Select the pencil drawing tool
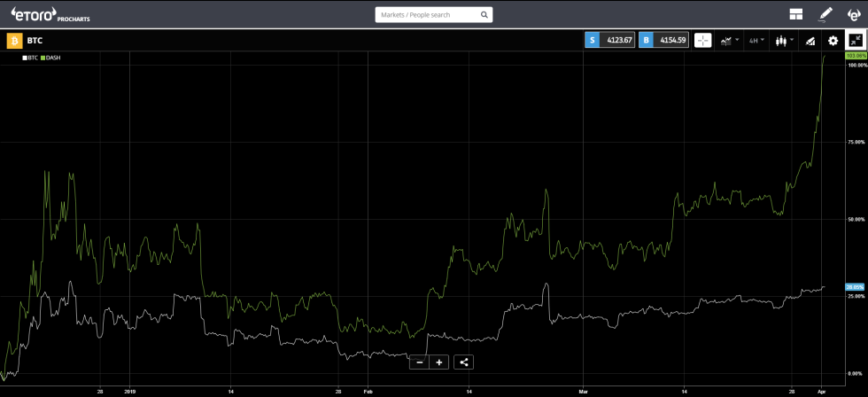The image size is (868, 397). pos(825,14)
